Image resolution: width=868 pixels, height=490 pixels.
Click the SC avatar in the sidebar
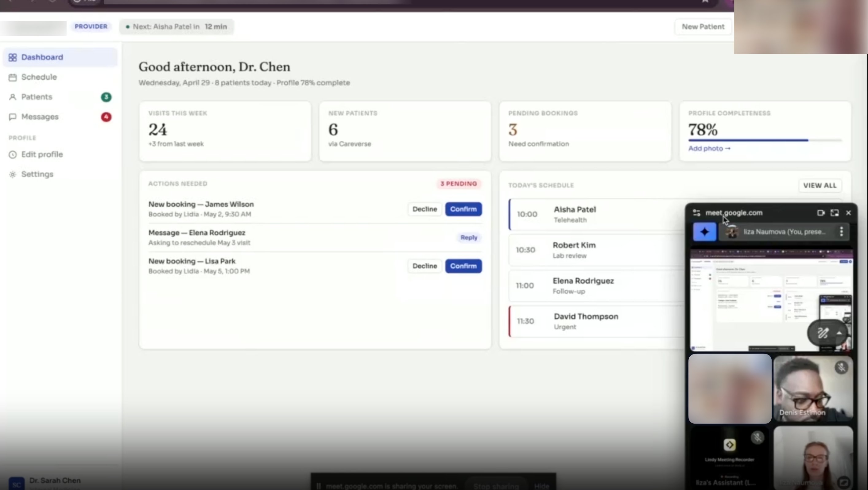tap(17, 484)
